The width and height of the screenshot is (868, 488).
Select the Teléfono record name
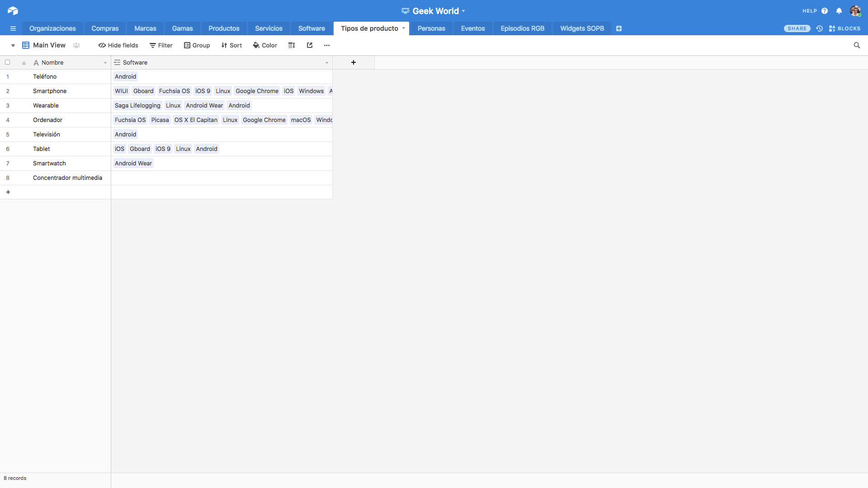pos(45,77)
